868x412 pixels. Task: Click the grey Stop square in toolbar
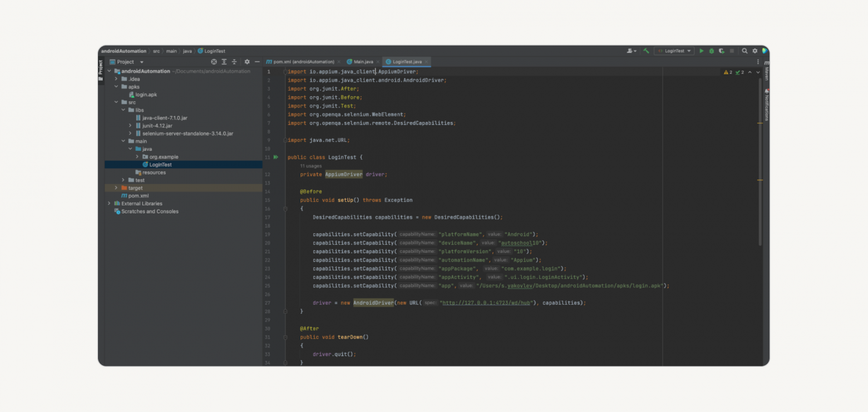pyautogui.click(x=732, y=51)
